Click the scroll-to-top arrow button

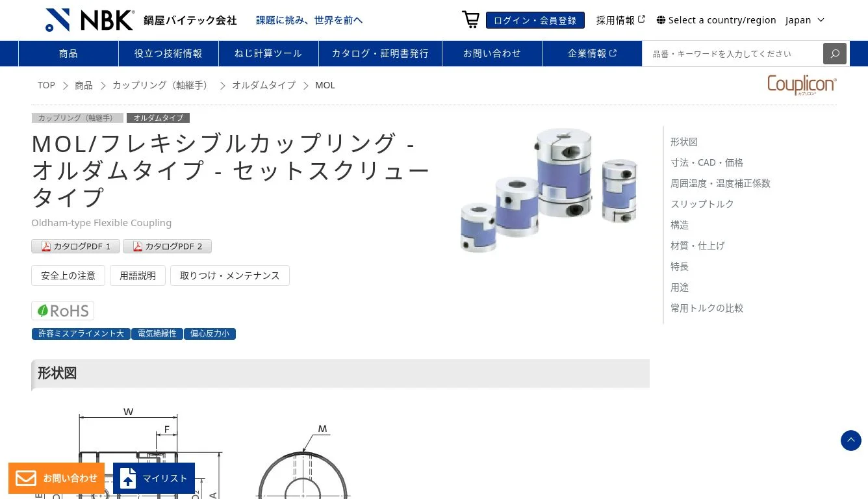pyautogui.click(x=851, y=441)
